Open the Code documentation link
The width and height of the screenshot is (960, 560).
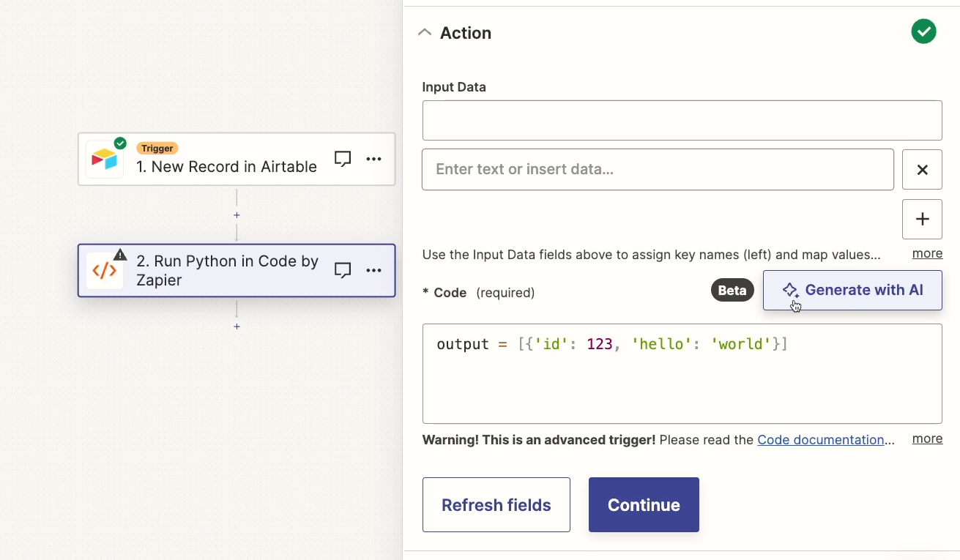click(821, 440)
